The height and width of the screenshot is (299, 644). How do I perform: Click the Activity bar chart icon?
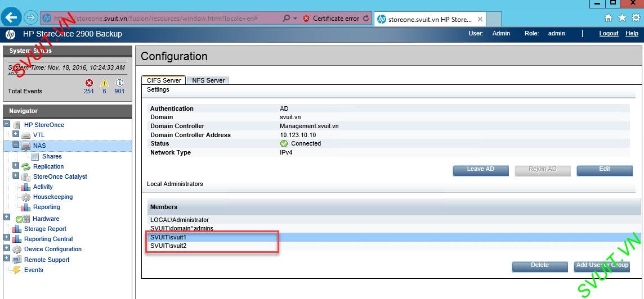pos(26,187)
